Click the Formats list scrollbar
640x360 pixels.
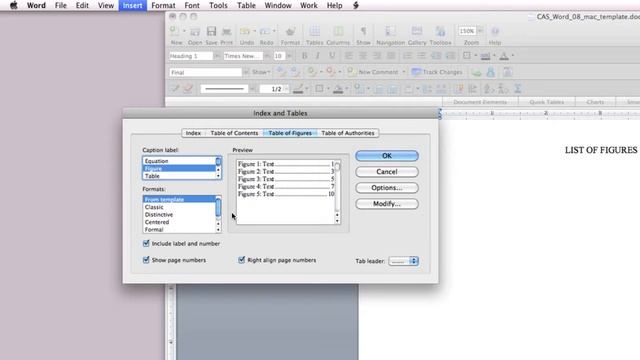pos(218,214)
